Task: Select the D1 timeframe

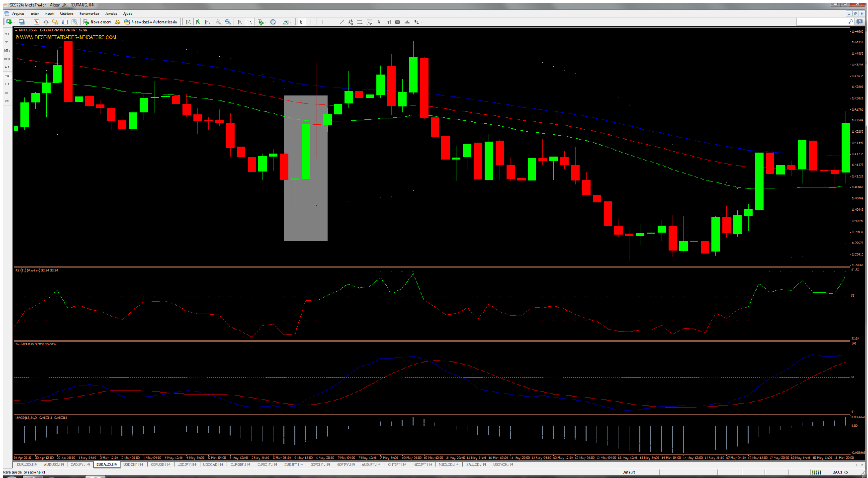Action: click(7, 84)
